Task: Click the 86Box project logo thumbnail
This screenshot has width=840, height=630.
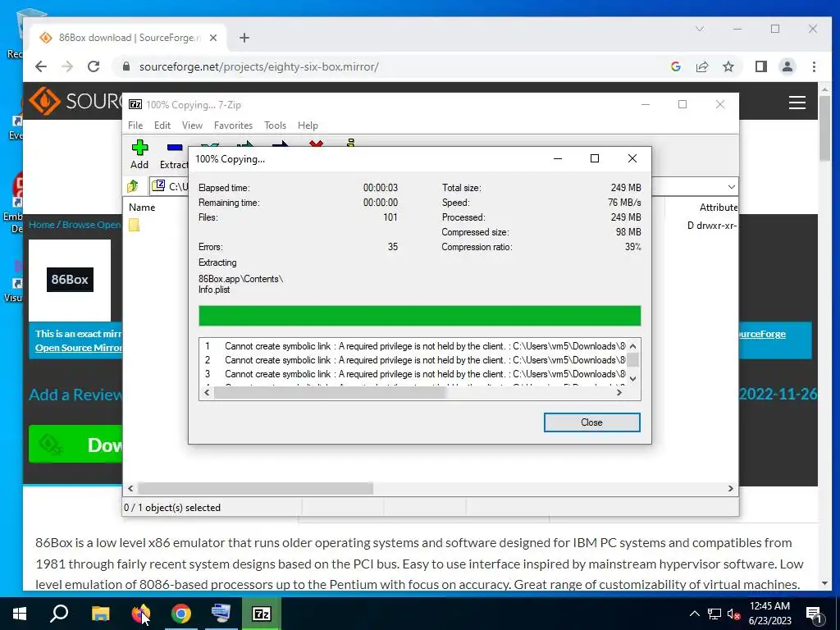Action: tap(70, 280)
